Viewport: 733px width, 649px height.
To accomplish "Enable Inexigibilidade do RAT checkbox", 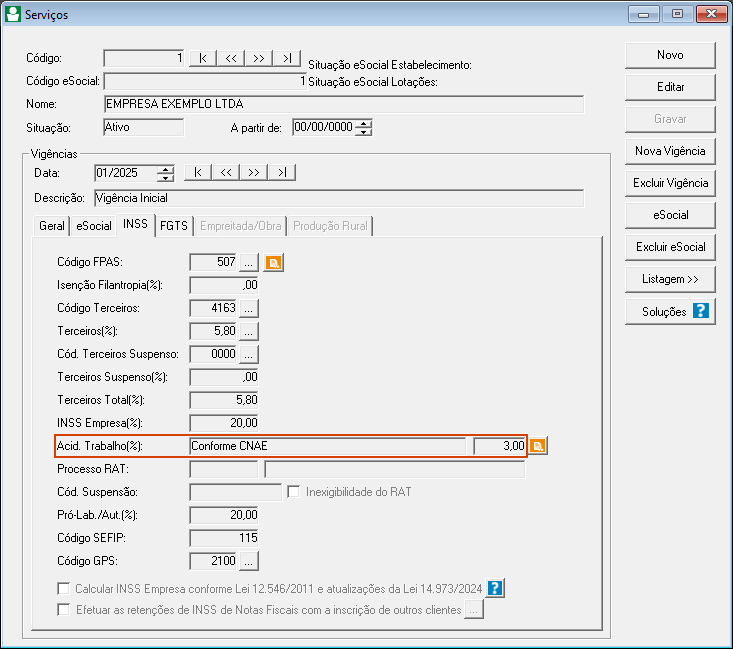I will pos(294,492).
